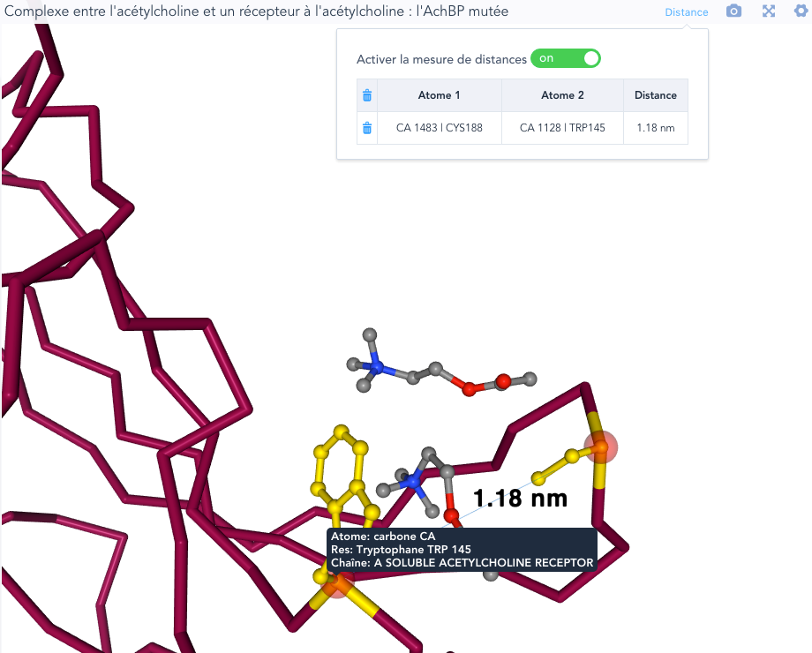Image resolution: width=812 pixels, height=653 pixels.
Task: Open the Distance measurement menu
Action: [x=686, y=11]
